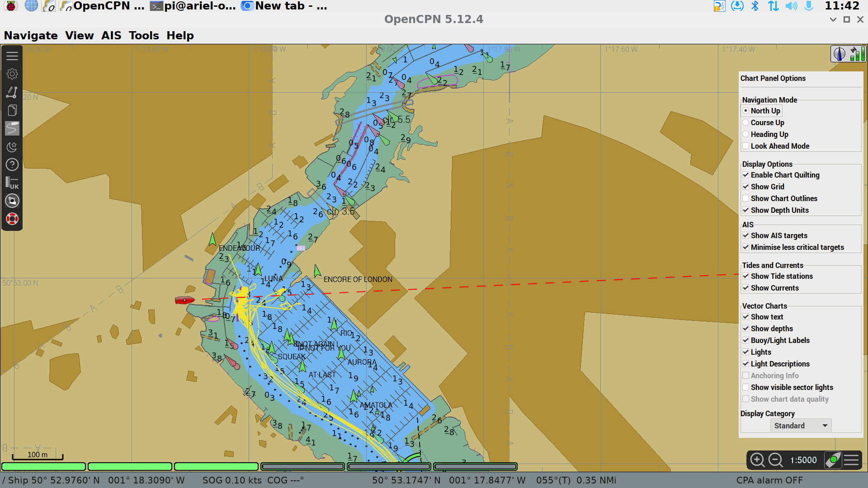Open Route & Mark Manager icon
The image size is (868, 488).
tap(12, 110)
